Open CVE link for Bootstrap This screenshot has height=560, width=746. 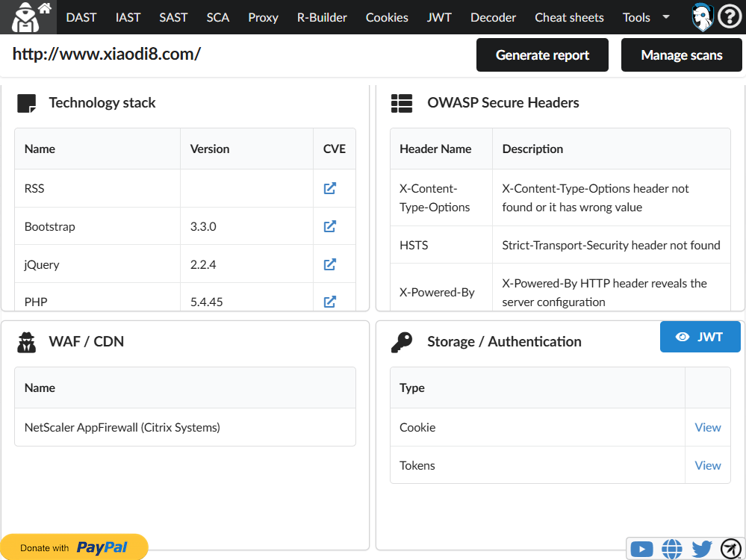330,226
